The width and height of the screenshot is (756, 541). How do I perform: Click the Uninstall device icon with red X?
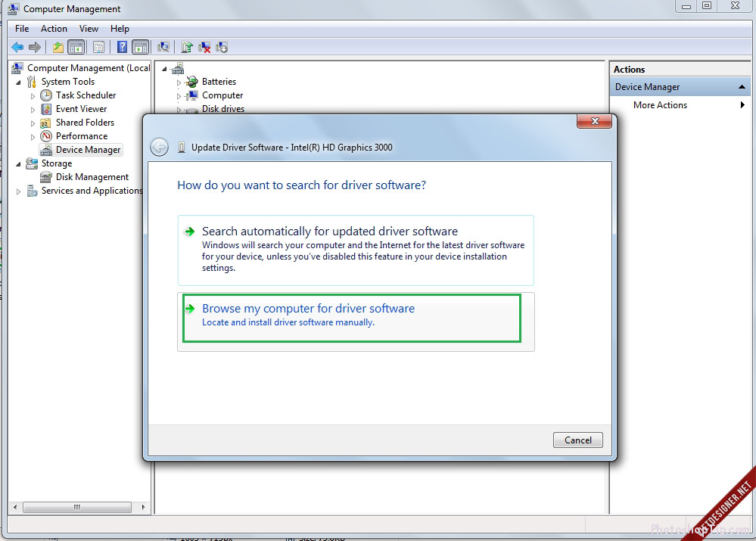pyautogui.click(x=204, y=47)
